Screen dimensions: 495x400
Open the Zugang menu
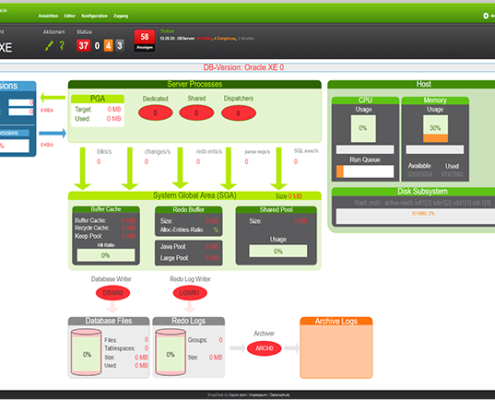[x=120, y=16]
